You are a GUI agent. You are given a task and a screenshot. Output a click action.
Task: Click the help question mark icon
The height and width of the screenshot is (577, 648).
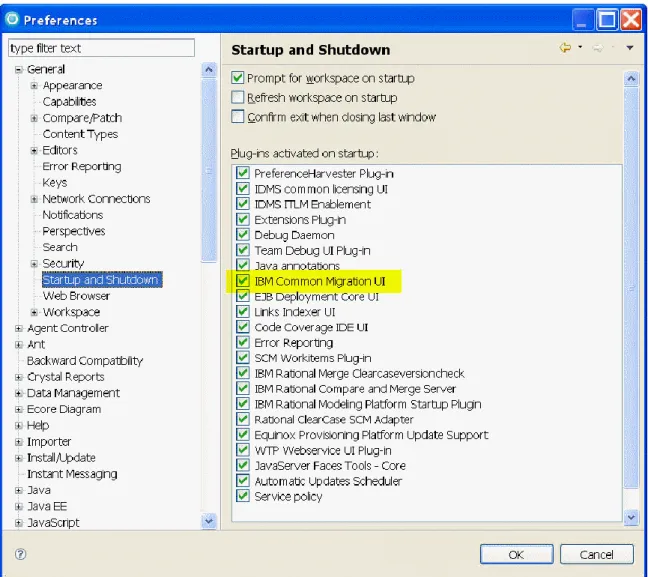(x=20, y=554)
